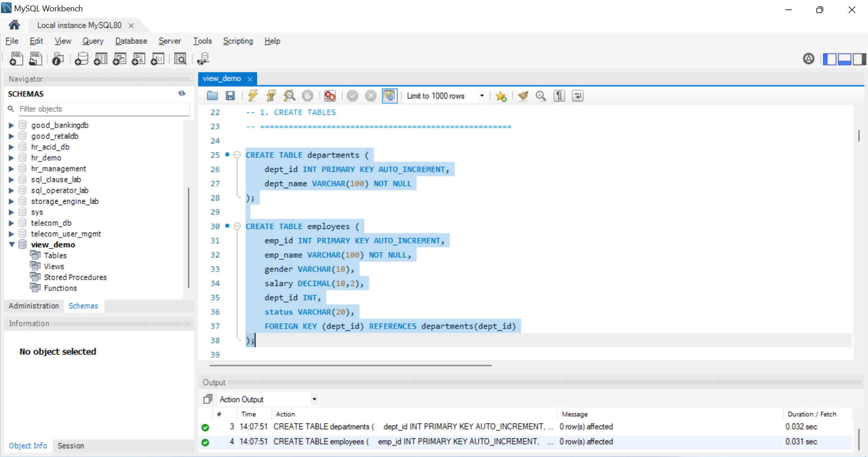Open SQL script file from main toolbar
The height and width of the screenshot is (457, 868).
(36, 59)
